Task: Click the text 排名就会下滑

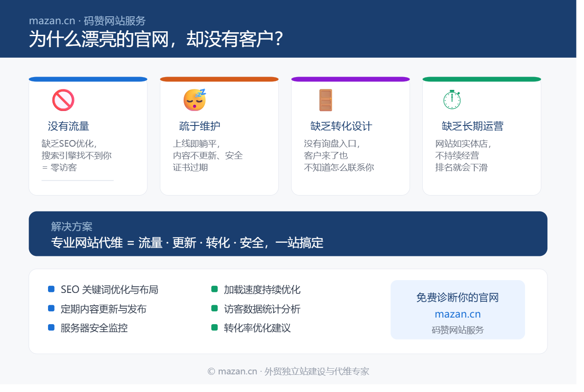Action: coord(462,167)
